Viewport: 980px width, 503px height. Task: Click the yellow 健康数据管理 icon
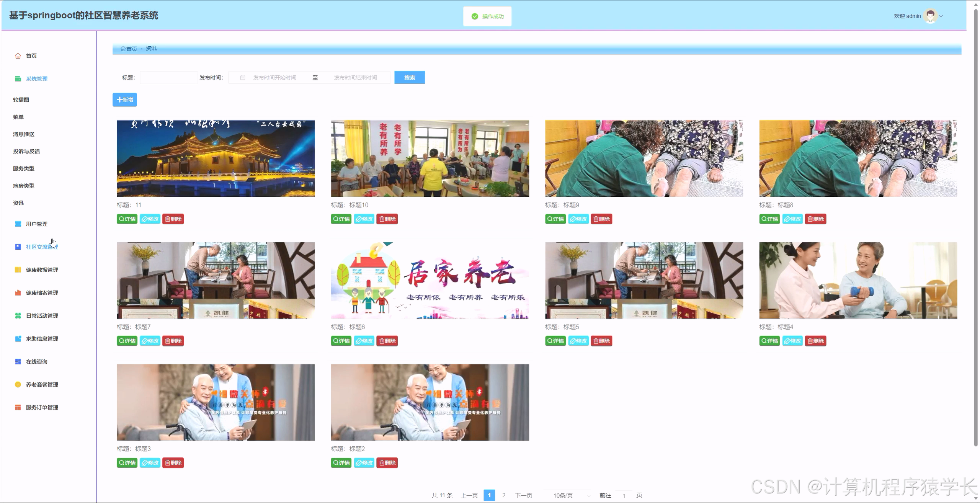(x=18, y=270)
